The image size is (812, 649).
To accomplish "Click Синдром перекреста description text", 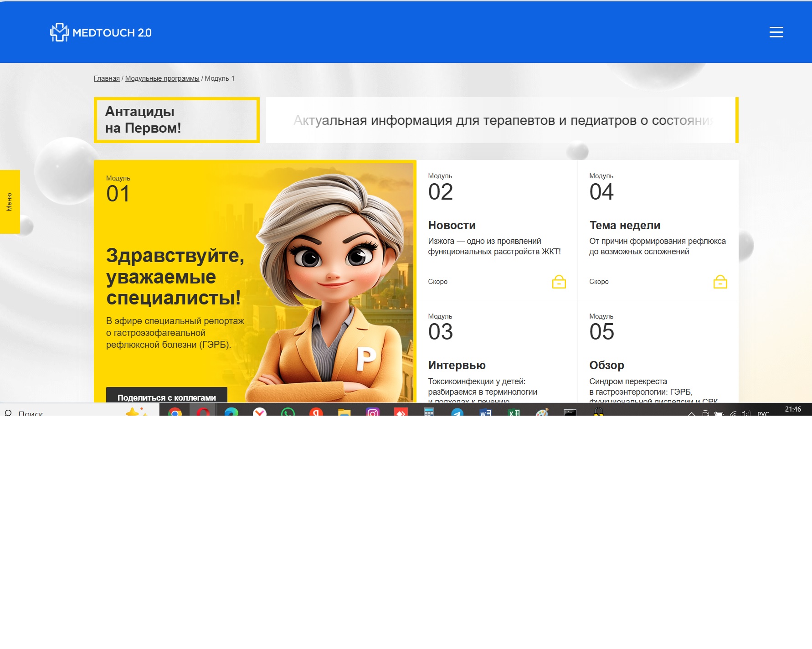I will pos(653,391).
